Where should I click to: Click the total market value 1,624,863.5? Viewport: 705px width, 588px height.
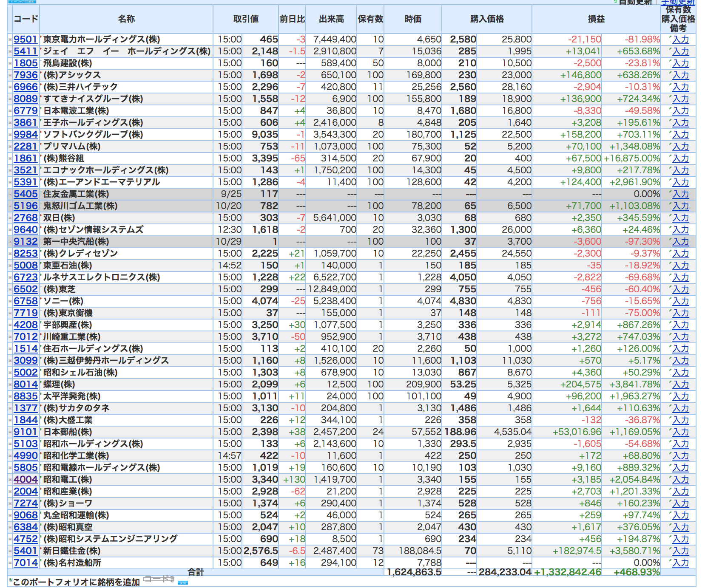pos(414,572)
